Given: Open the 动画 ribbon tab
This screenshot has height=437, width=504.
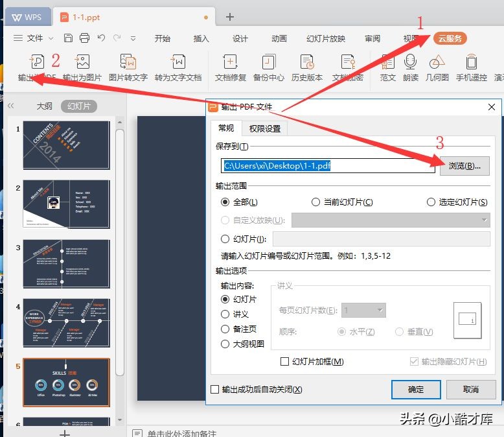Looking at the screenshot, I should coord(279,39).
